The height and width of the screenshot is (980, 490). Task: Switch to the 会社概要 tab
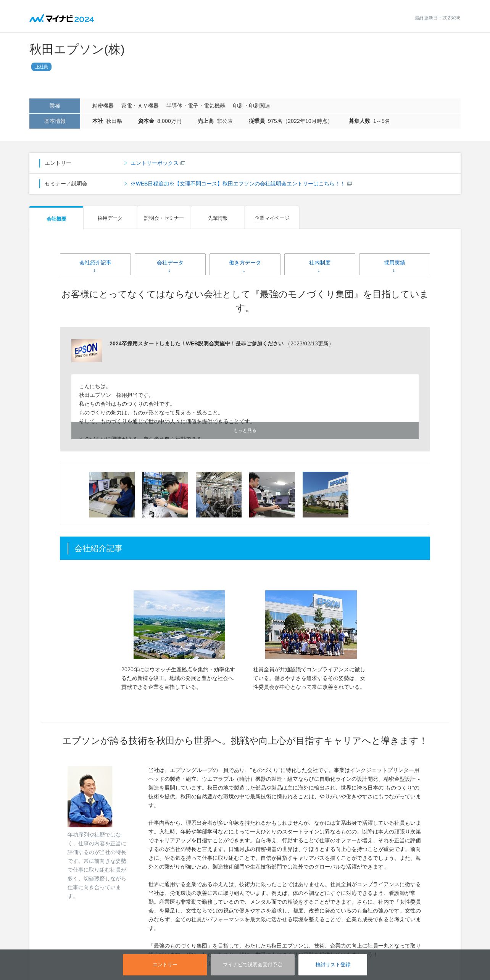point(56,218)
